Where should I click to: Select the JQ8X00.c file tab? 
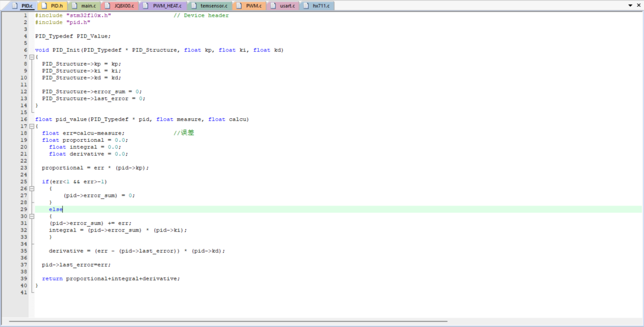coord(120,6)
